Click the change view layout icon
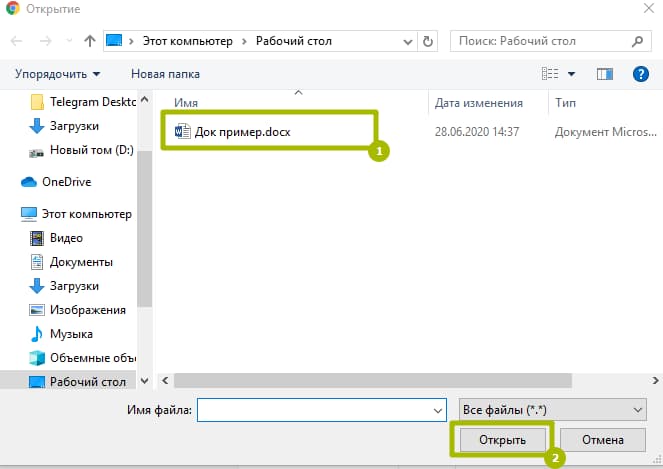The image size is (663, 469). [549, 74]
